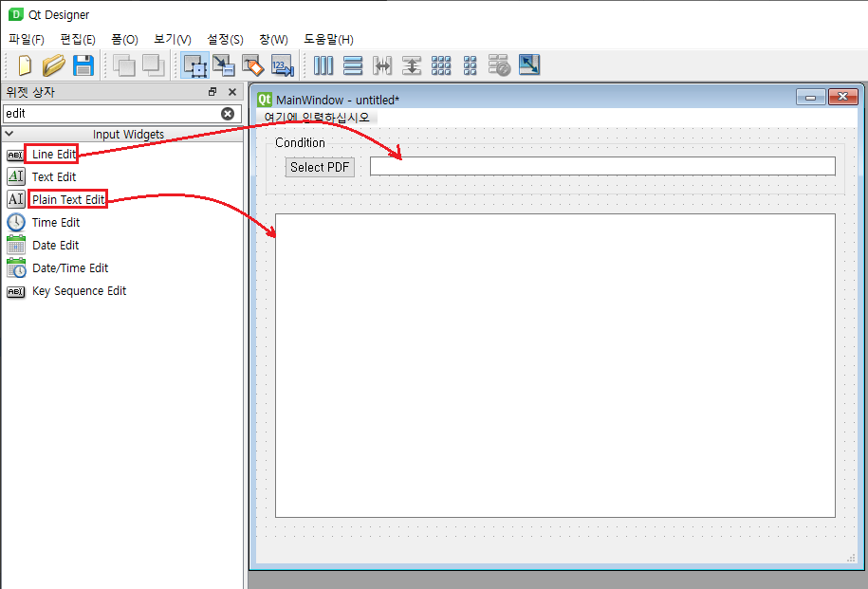This screenshot has width=868, height=589.
Task: Open the 보기(V) menu
Action: [x=172, y=39]
